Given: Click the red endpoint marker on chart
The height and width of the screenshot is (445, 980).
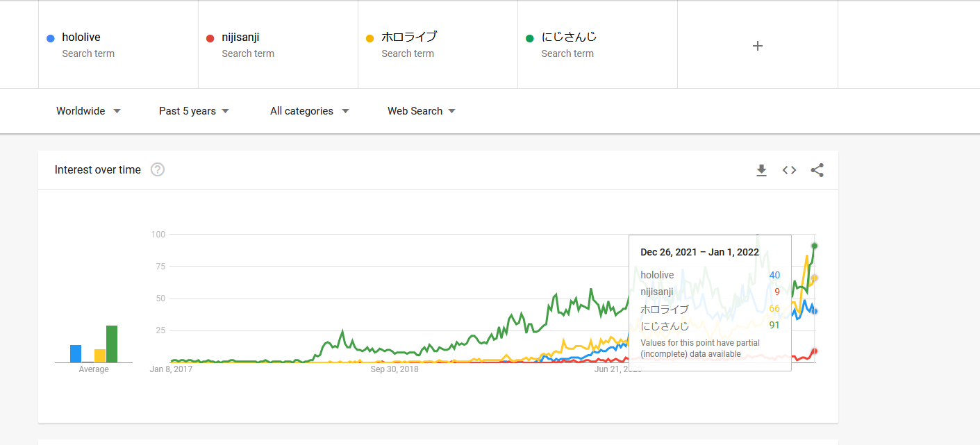Looking at the screenshot, I should 814,351.
